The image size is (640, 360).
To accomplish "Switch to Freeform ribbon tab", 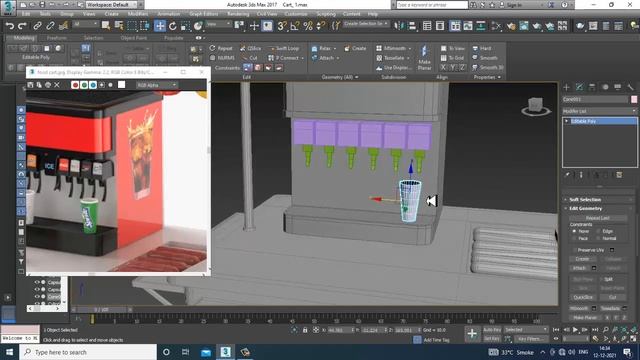I will [57, 38].
